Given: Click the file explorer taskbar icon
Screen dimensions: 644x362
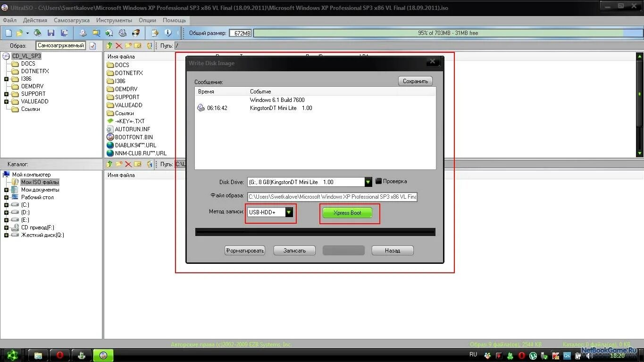Looking at the screenshot, I should 38,355.
